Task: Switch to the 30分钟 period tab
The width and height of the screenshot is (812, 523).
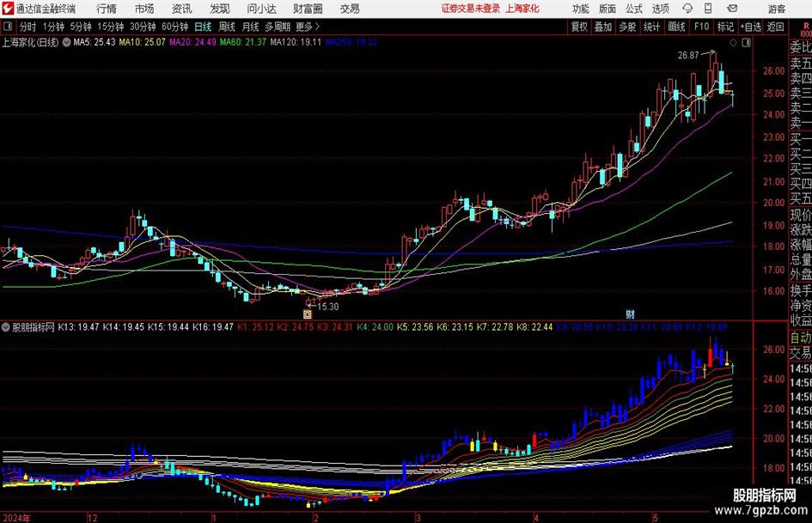Action: point(143,27)
